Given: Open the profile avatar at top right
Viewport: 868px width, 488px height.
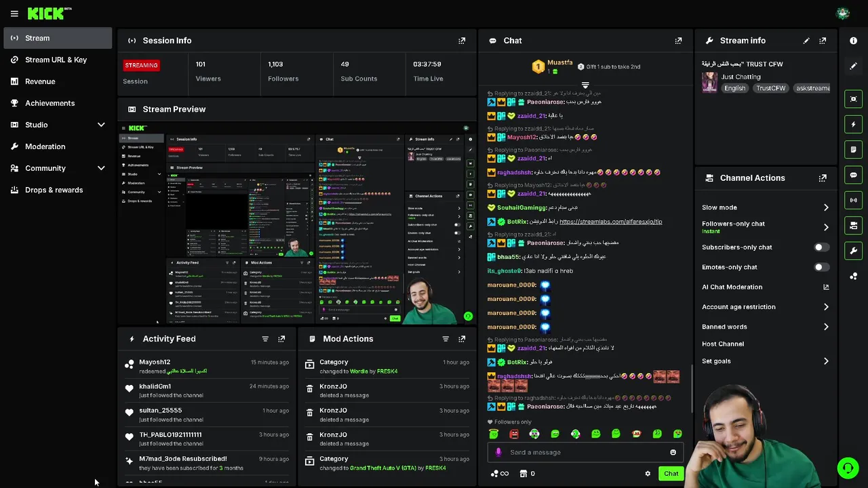Looking at the screenshot, I should coord(843,14).
